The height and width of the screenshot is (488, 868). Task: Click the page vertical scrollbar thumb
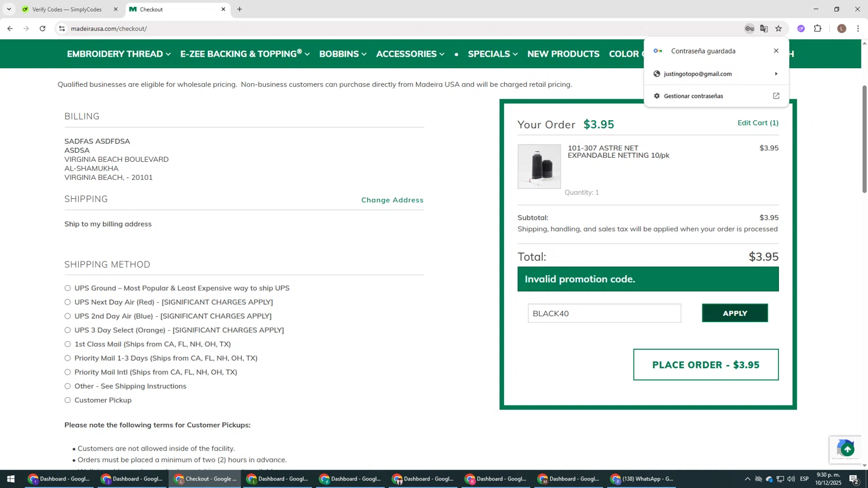tap(865, 139)
